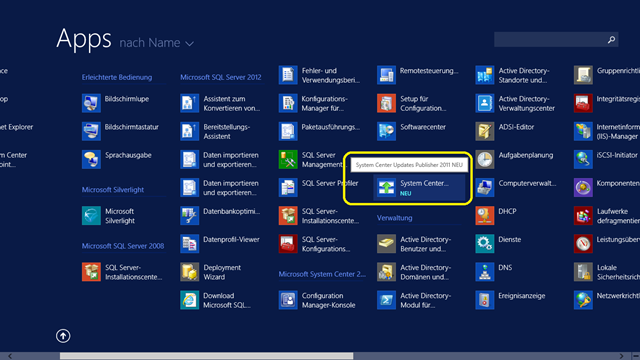640x360 pixels.
Task: Select the Microsoft SQL Server 2008 header
Action: tap(123, 246)
